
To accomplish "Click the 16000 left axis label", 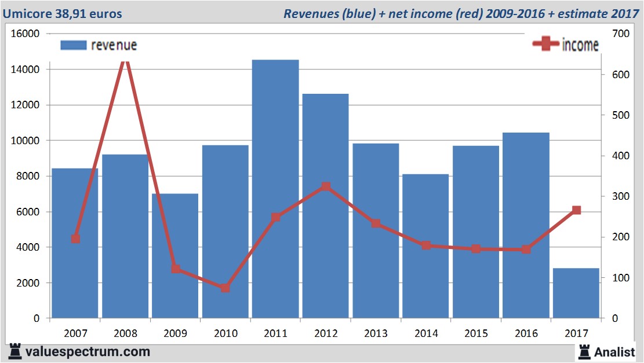I will click(x=25, y=34).
